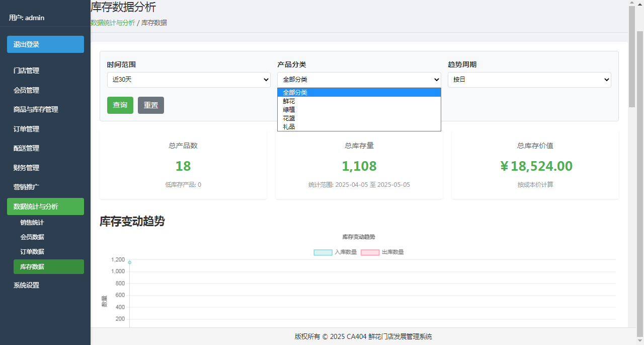Choose 全部分类 in the open list

359,93
